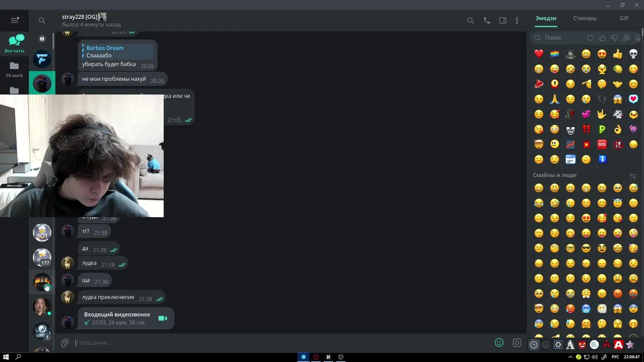
Task: Open the Telegram hamburger main menu
Action: 14,21
